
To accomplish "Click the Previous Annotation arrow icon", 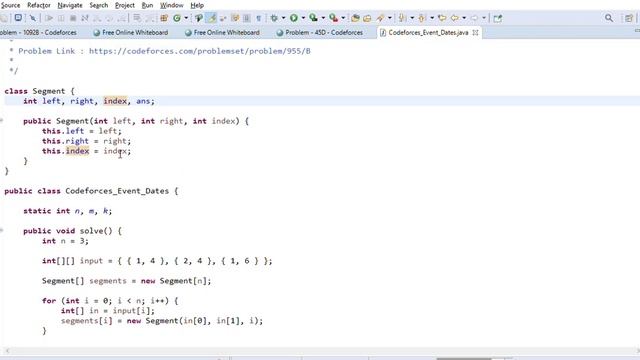I will 422,18.
